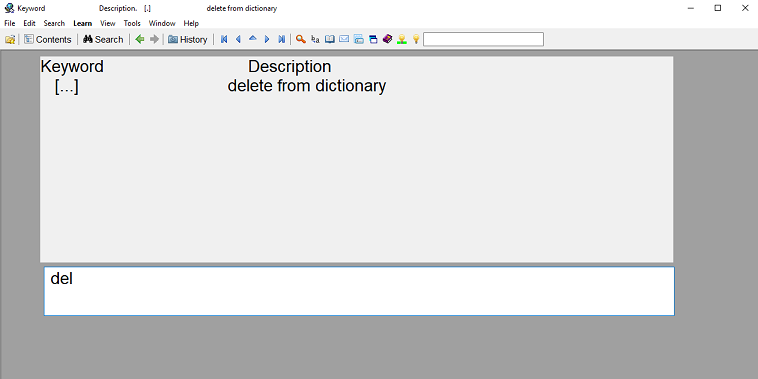758x379 pixels.
Task: Focus the empty toolbar search field
Action: 483,40
